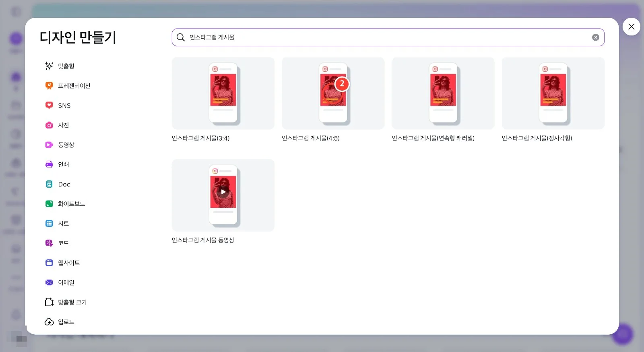Click the 인스타그램 게시물(3:4) caption
Screen dimensions: 644x352
(200, 138)
